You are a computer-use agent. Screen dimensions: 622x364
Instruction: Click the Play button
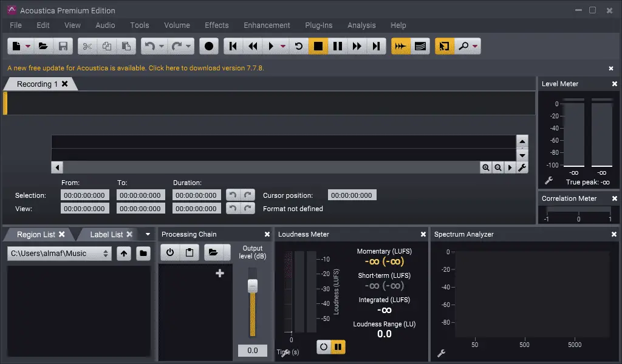pos(271,46)
